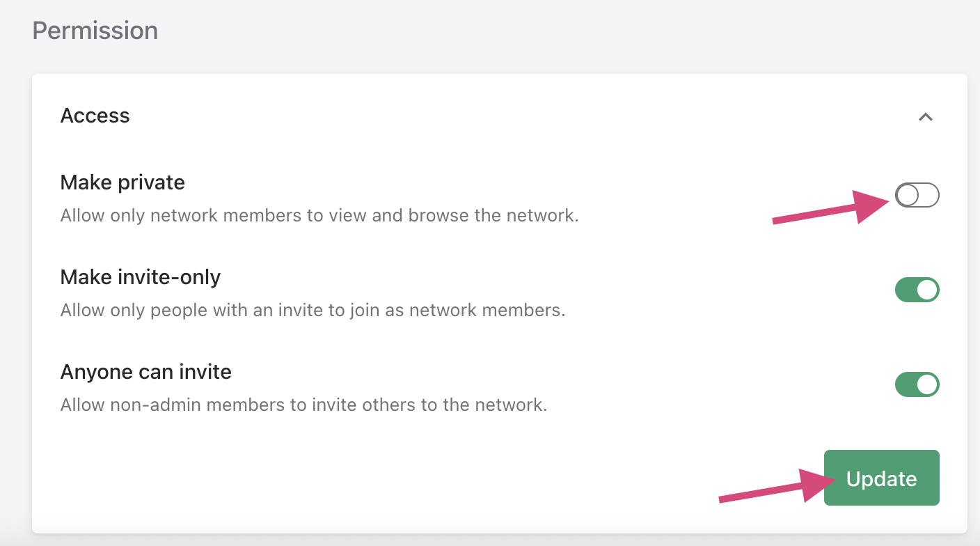Click the "Make private" setting label
The width and height of the screenshot is (980, 546).
pyautogui.click(x=122, y=182)
